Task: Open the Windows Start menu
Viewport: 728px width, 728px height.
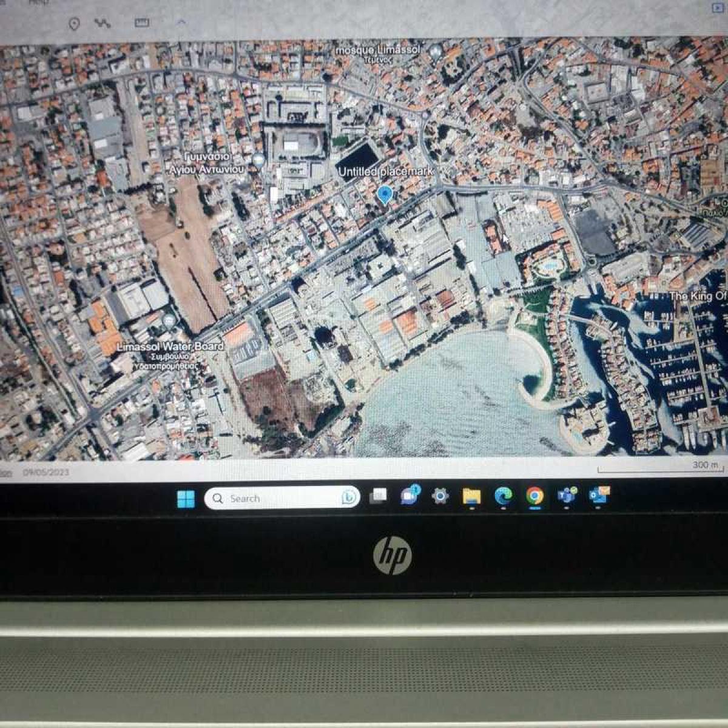Action: point(186,499)
